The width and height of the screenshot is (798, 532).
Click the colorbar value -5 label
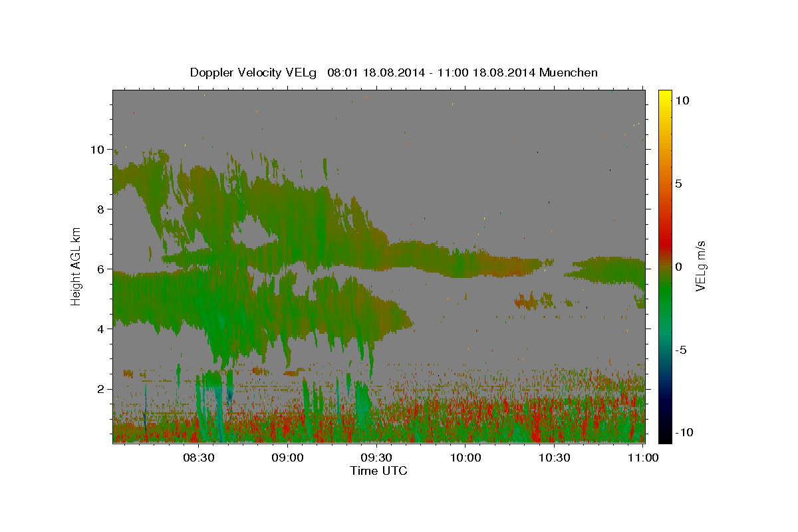tap(680, 350)
